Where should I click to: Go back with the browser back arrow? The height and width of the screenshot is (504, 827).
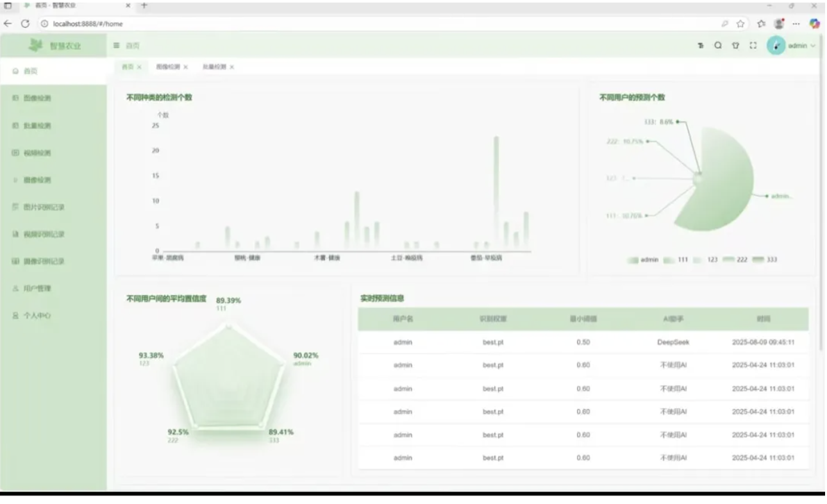click(8, 24)
